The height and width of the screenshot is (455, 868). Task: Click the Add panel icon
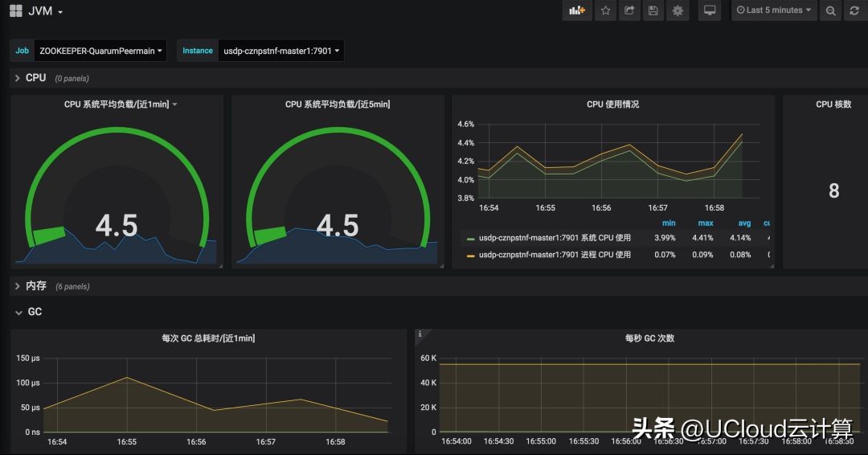(x=577, y=10)
